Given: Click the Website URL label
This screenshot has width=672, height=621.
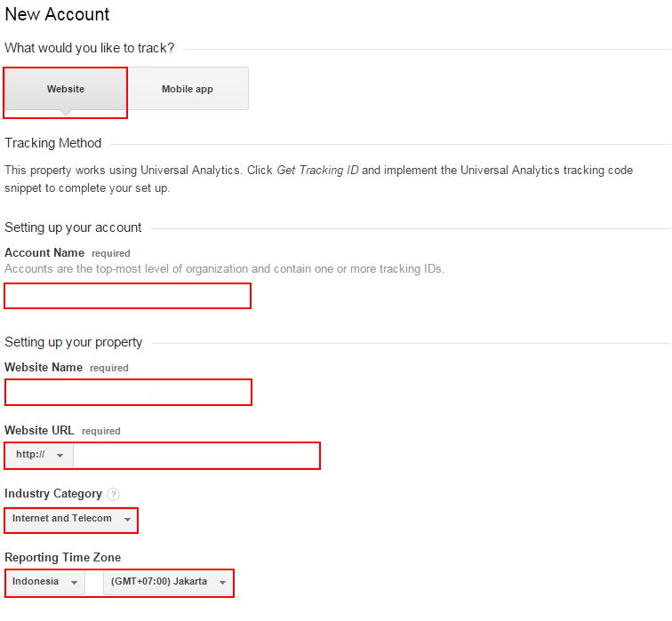Looking at the screenshot, I should pyautogui.click(x=39, y=431).
